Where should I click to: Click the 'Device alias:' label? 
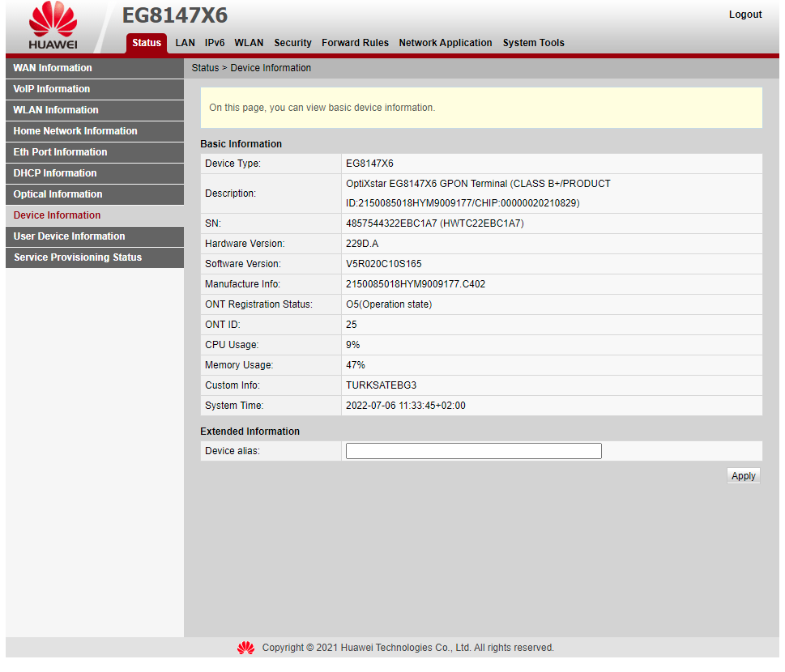233,451
